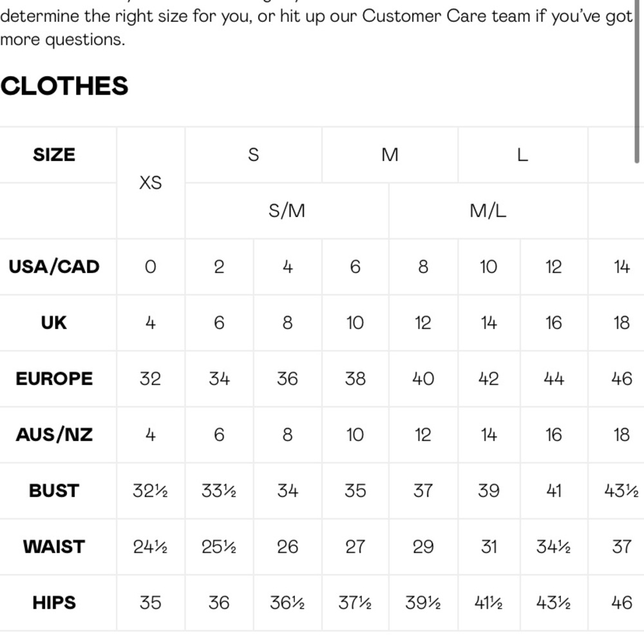Click the EUROPE row label
The image size is (644, 644).
(54, 379)
